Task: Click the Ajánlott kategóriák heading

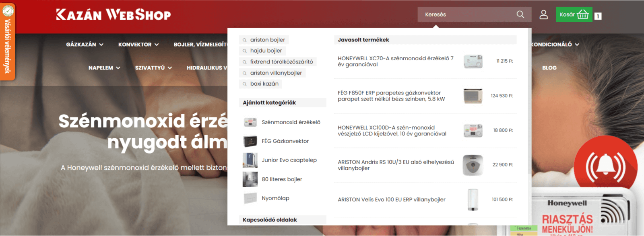Action: [269, 103]
